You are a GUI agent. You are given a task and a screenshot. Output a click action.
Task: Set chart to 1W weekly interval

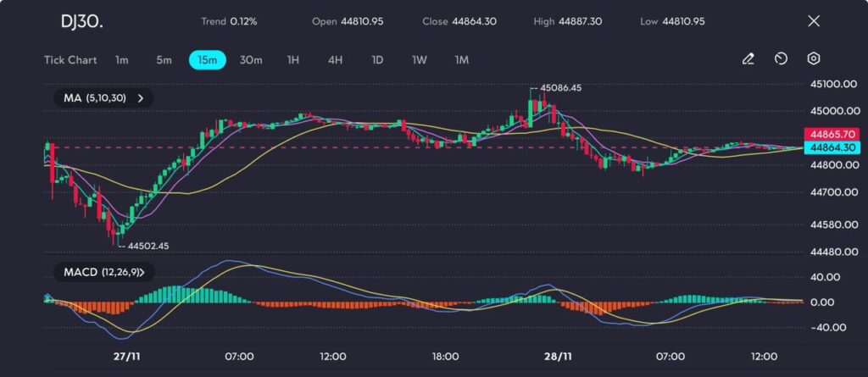pyautogui.click(x=420, y=60)
